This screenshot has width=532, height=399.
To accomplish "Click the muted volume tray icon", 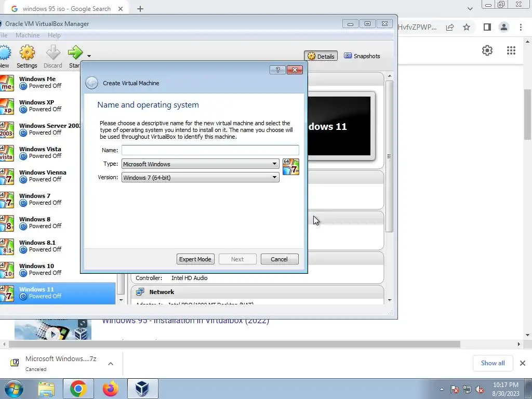I will (x=480, y=390).
